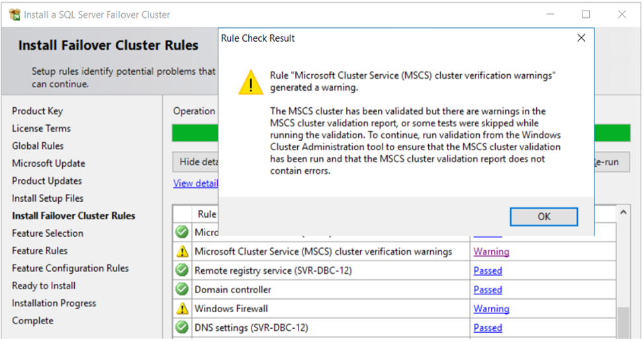644x342 pixels.
Task: Open the Passed link for DNS settings
Action: point(488,327)
